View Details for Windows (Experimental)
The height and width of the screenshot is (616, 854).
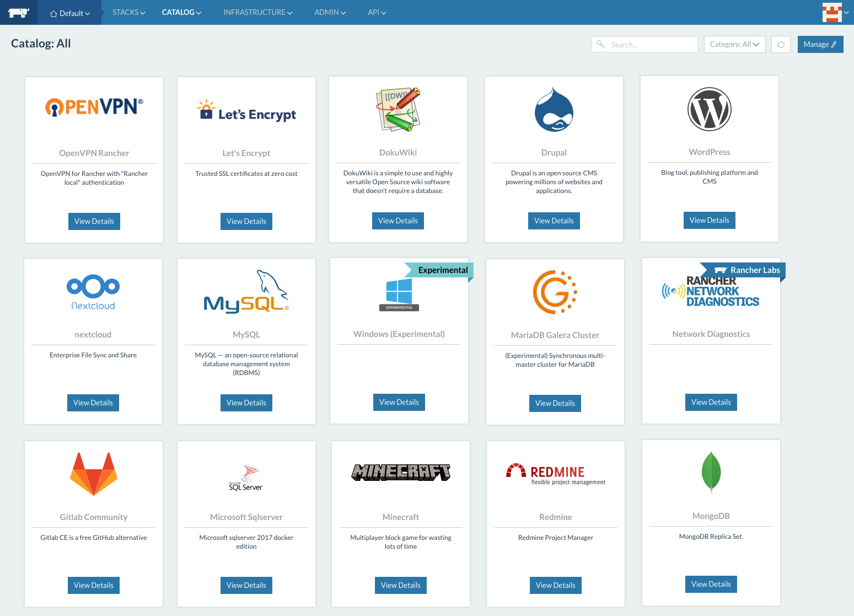point(399,402)
